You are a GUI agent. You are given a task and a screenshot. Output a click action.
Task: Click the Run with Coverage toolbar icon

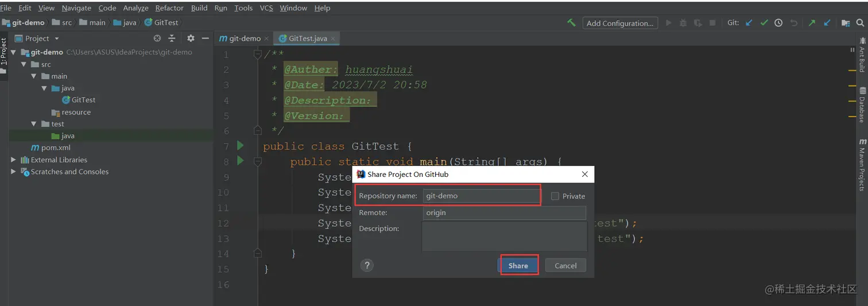pyautogui.click(x=697, y=23)
